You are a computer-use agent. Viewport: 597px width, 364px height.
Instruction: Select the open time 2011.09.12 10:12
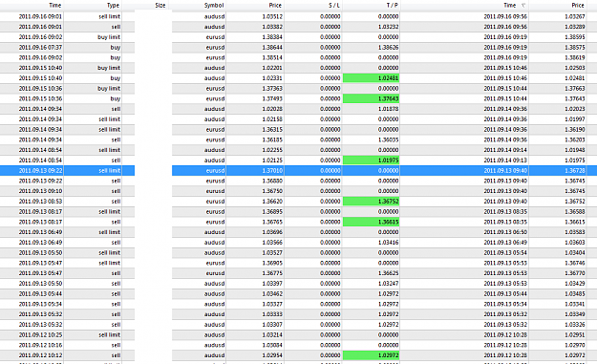[40, 355]
